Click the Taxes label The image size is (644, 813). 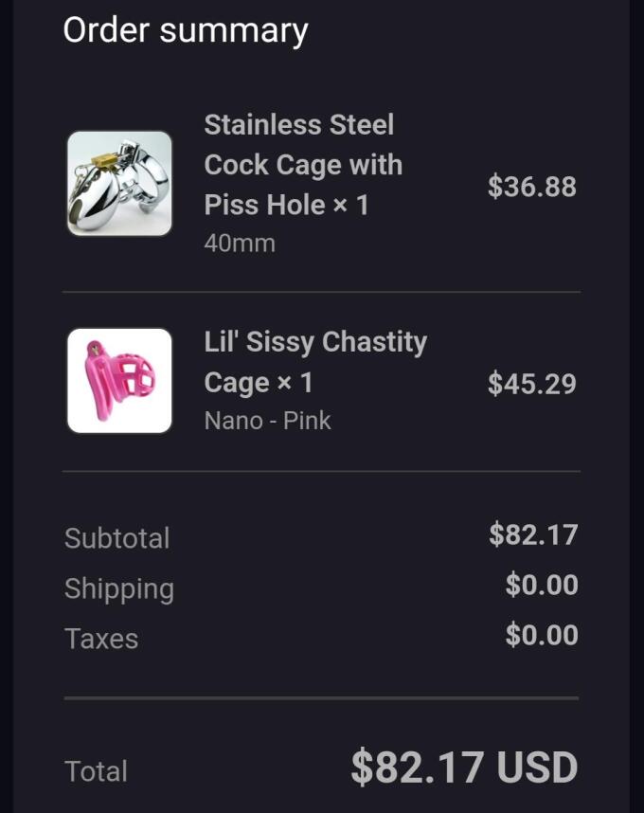pos(101,639)
